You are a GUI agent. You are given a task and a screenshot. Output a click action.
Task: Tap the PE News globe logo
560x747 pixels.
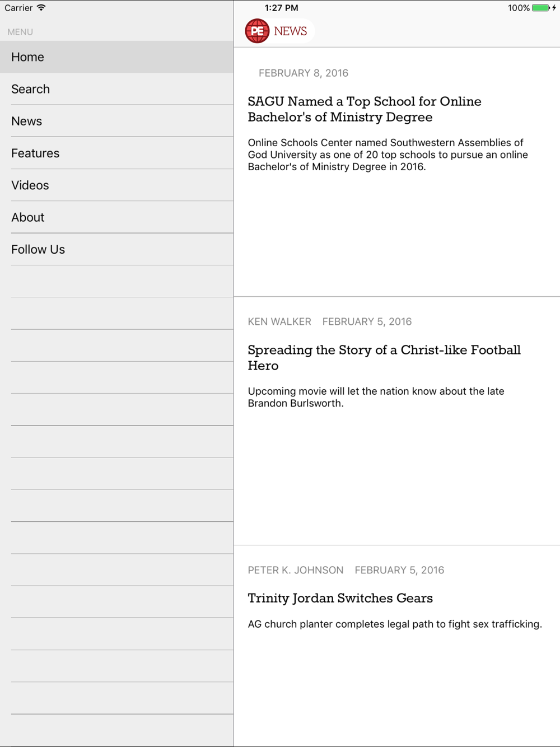pyautogui.click(x=257, y=31)
